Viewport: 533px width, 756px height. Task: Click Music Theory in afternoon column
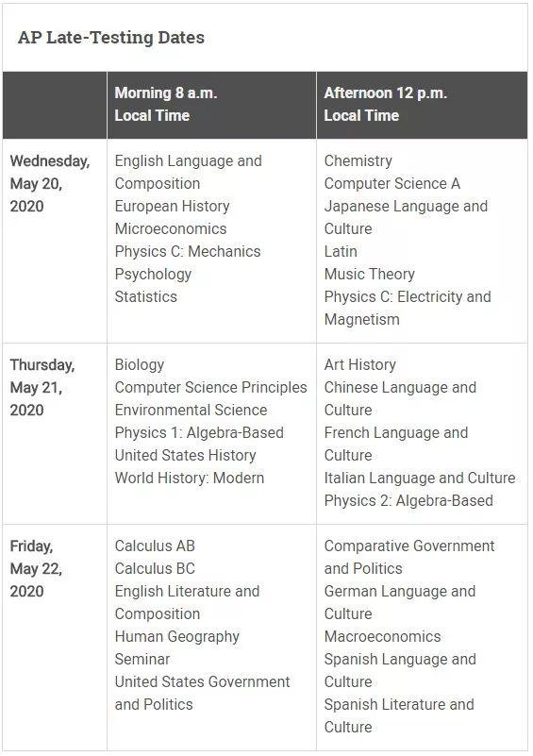pos(369,275)
